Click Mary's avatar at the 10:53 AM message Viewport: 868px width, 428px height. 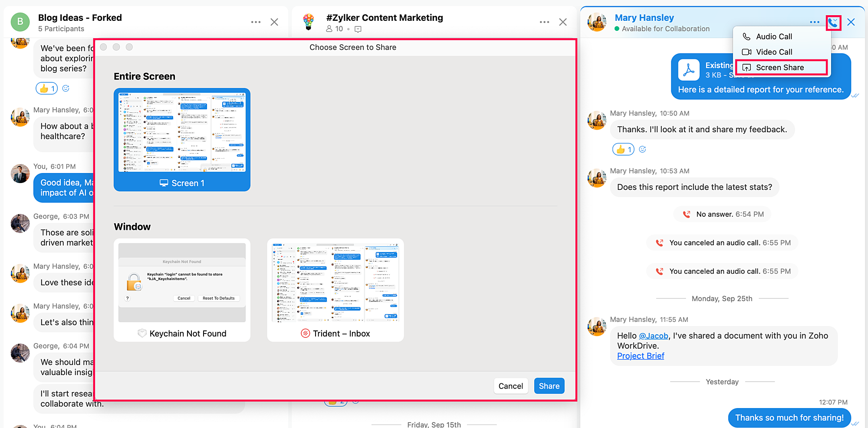597,178
